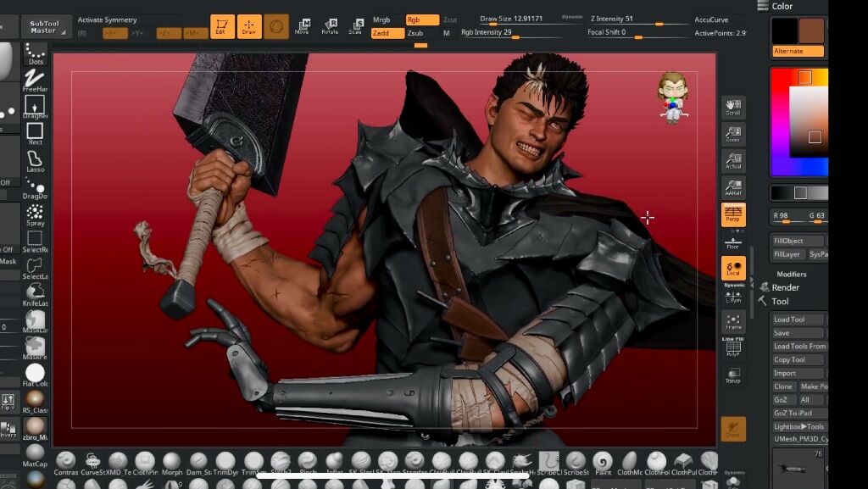The height and width of the screenshot is (489, 868).
Task: Click the Frame mesh icon
Action: coord(733,321)
